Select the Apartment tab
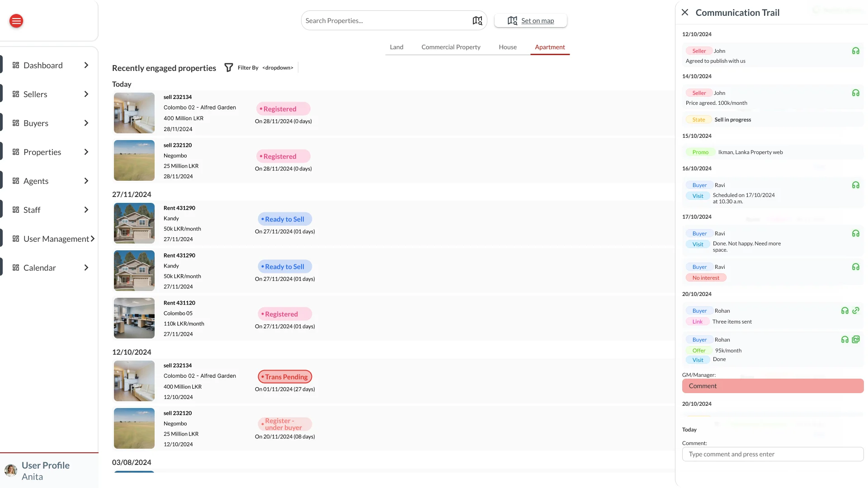 [550, 47]
